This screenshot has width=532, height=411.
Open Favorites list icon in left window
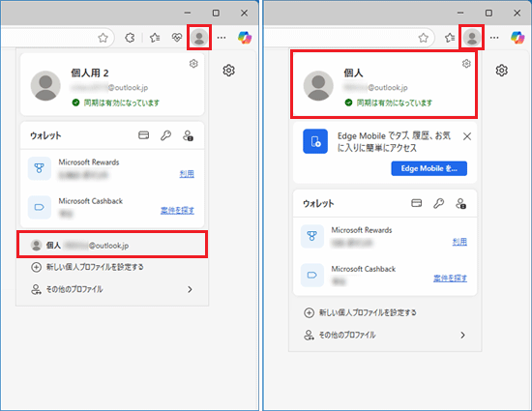tap(155, 38)
